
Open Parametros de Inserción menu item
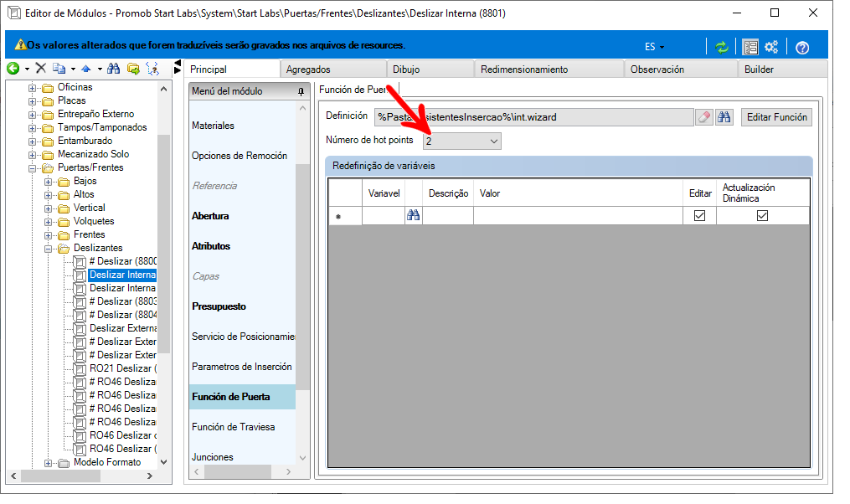tap(242, 367)
